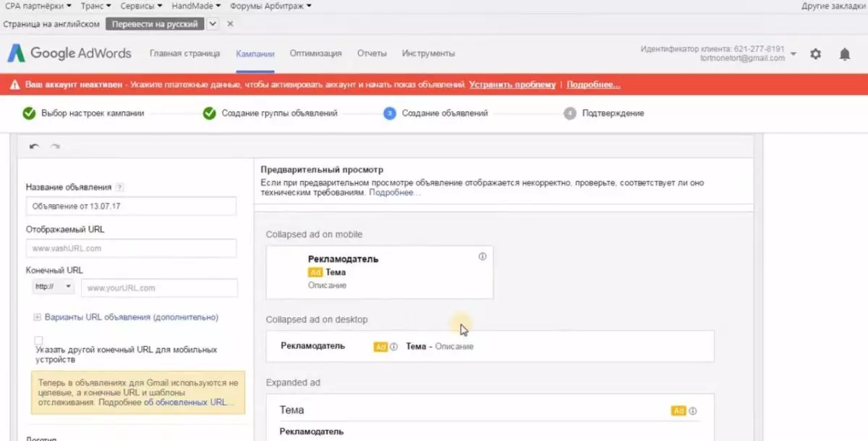The image size is (868, 441).
Task: Tick checkbox for another mobile final URL
Action: [x=38, y=340]
